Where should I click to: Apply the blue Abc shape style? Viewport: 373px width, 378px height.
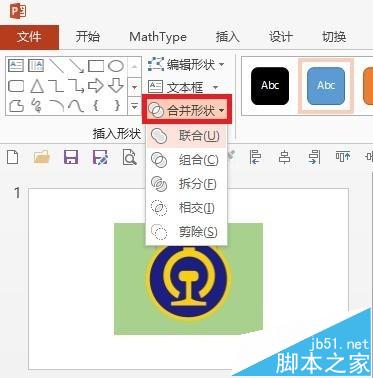326,86
